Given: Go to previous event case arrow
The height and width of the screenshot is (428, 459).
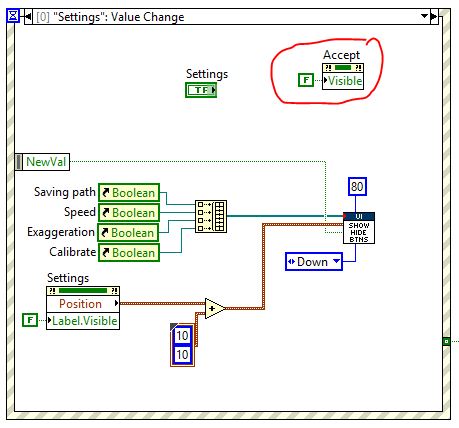Looking at the screenshot, I should click(x=28, y=17).
